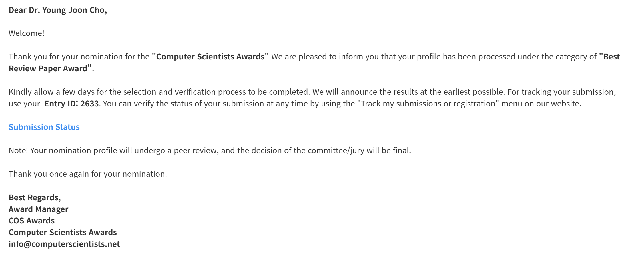644x254 pixels.
Task: Click the 'Best Regards,' sign-off
Action: tap(35, 197)
